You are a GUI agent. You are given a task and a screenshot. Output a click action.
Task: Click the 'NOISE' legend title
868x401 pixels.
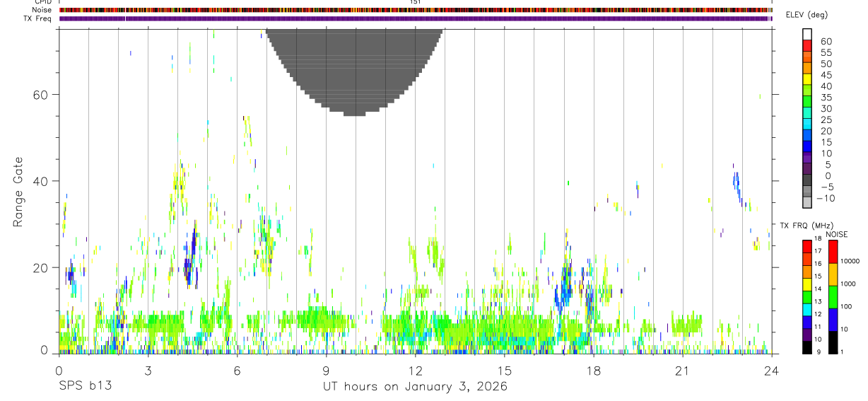[x=836, y=234]
